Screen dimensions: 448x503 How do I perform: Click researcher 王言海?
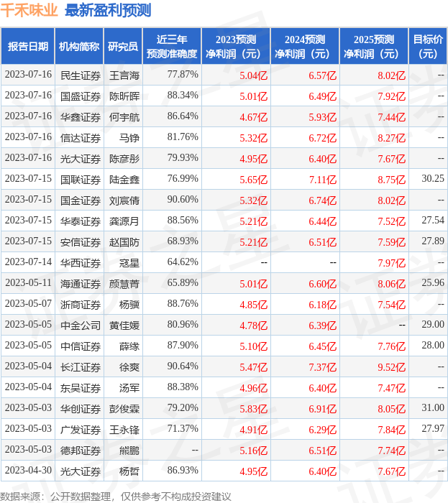tap(124, 75)
